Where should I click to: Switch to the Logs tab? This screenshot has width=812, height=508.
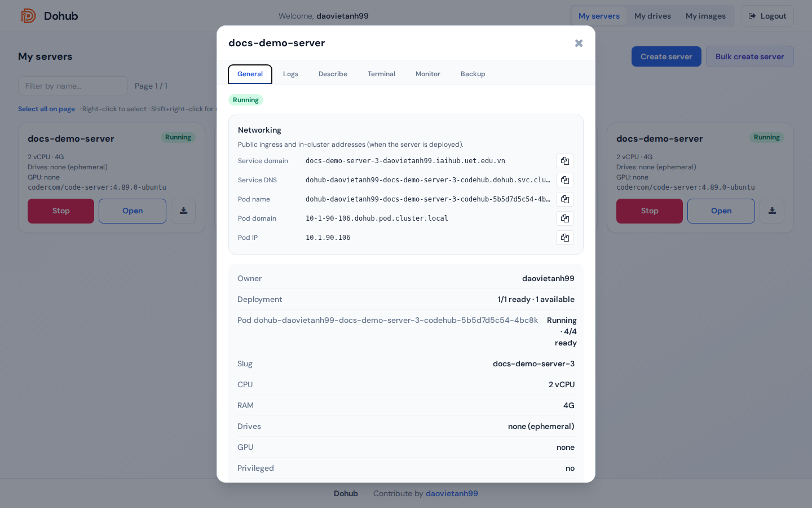coord(290,74)
